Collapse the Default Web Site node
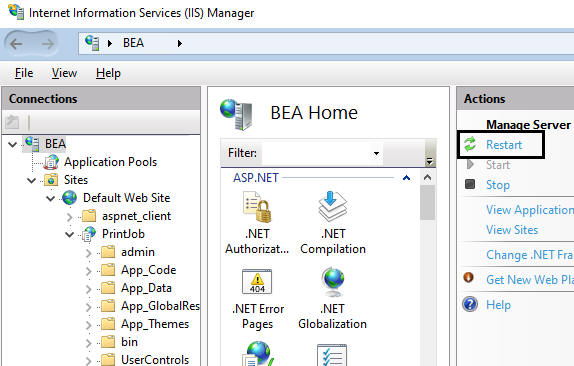This screenshot has width=574, height=366. (51, 198)
